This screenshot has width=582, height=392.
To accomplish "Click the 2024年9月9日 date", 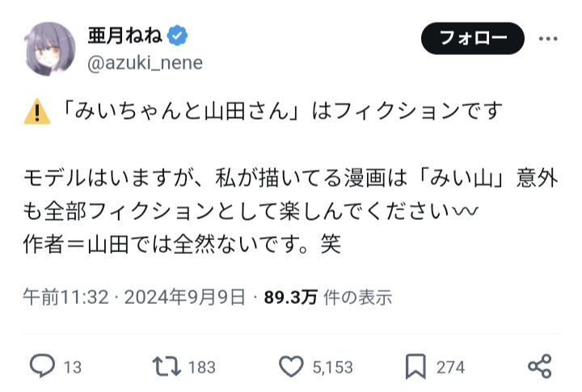I will coord(185,297).
